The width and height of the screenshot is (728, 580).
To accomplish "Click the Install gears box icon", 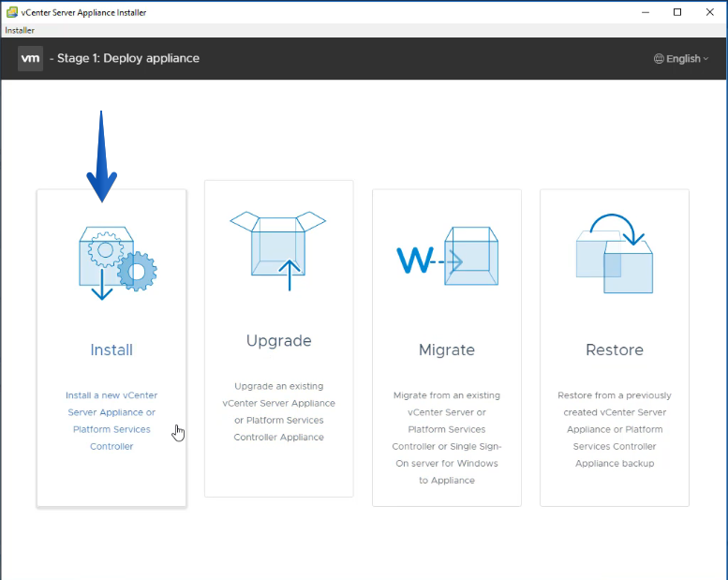I will tap(118, 263).
